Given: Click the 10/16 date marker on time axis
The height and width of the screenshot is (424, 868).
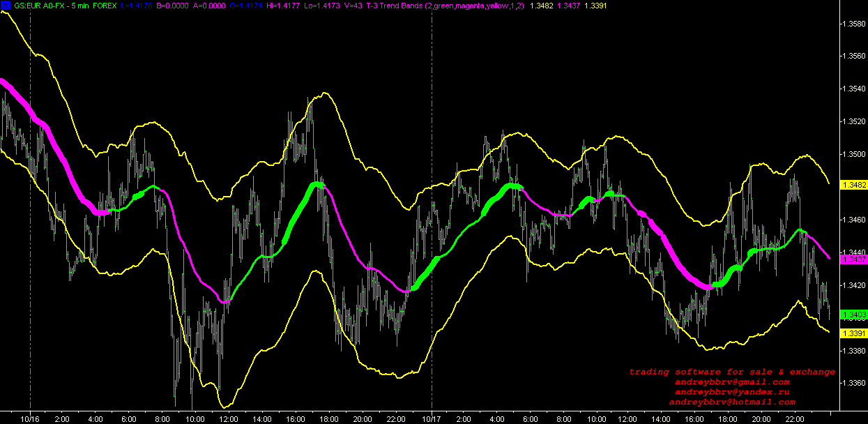Looking at the screenshot, I should tap(30, 419).
